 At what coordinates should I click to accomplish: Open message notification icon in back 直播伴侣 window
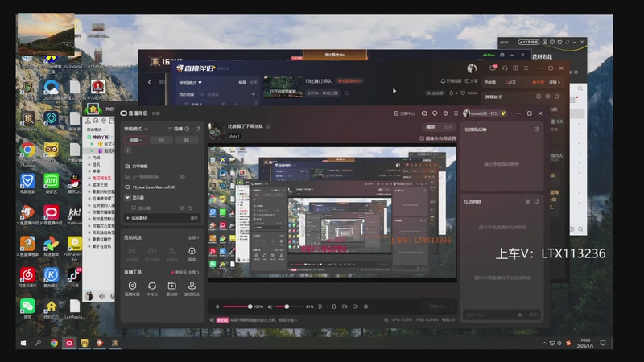(493, 68)
